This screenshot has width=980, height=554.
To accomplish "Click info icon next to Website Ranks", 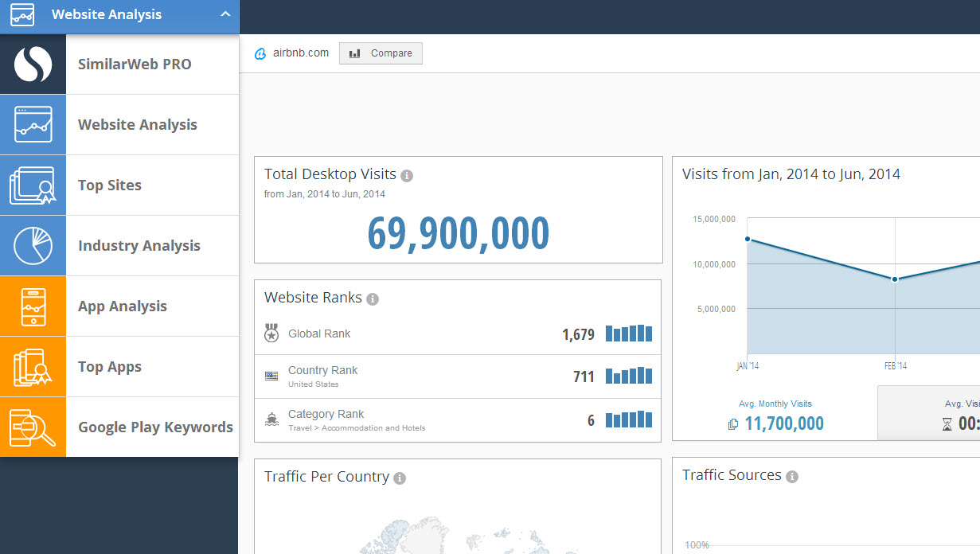I will coord(373,299).
